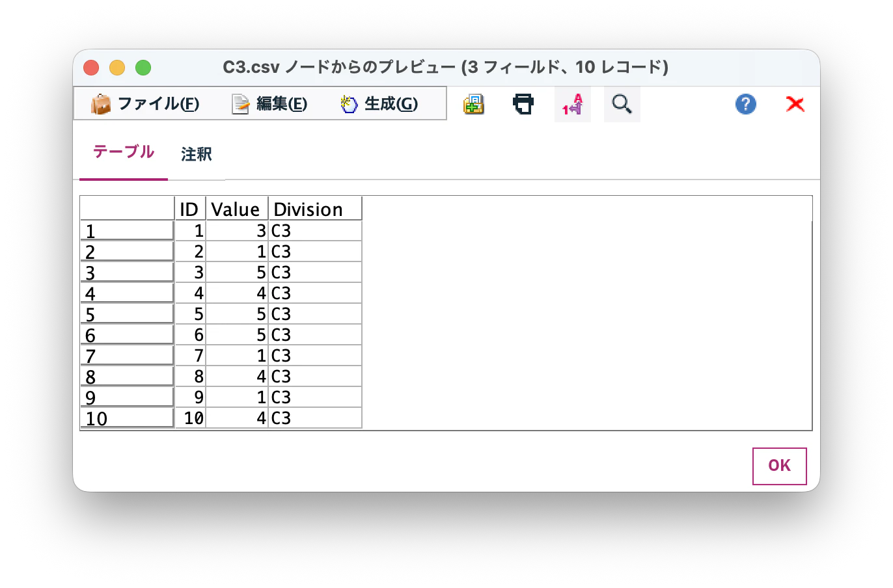Select row header 6
The image size is (893, 588).
pyautogui.click(x=127, y=335)
